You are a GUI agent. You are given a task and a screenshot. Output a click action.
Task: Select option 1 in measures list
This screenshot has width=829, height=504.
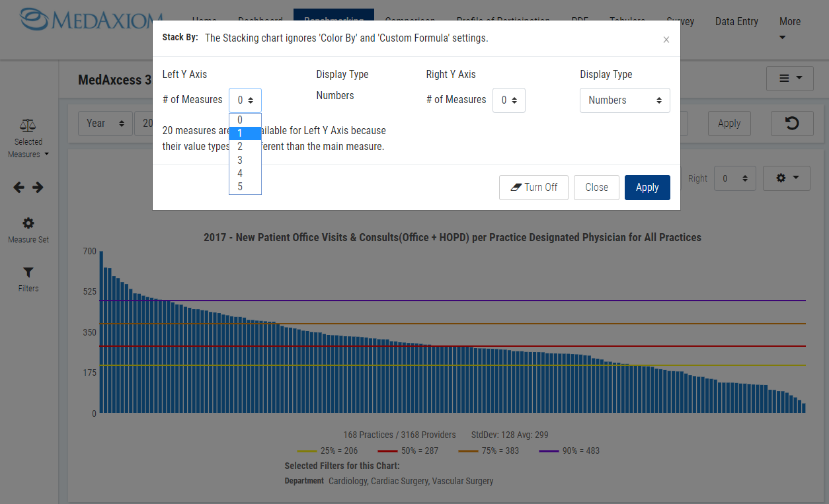click(245, 133)
